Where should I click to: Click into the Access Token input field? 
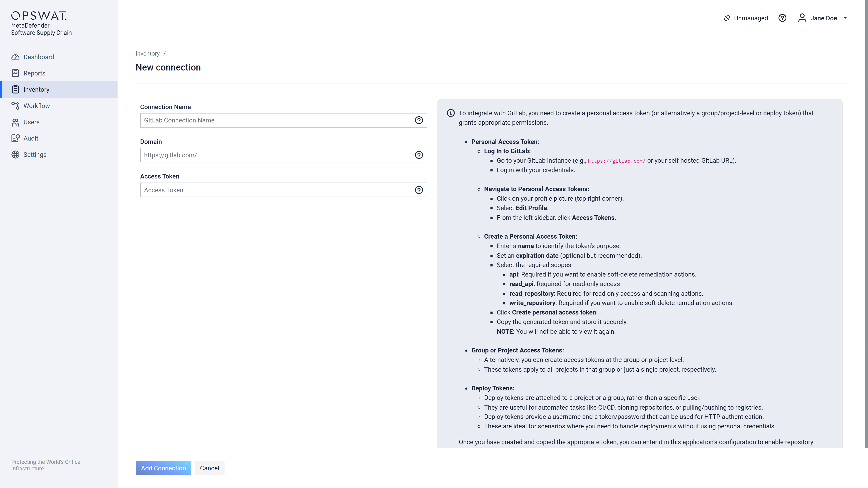coord(276,190)
